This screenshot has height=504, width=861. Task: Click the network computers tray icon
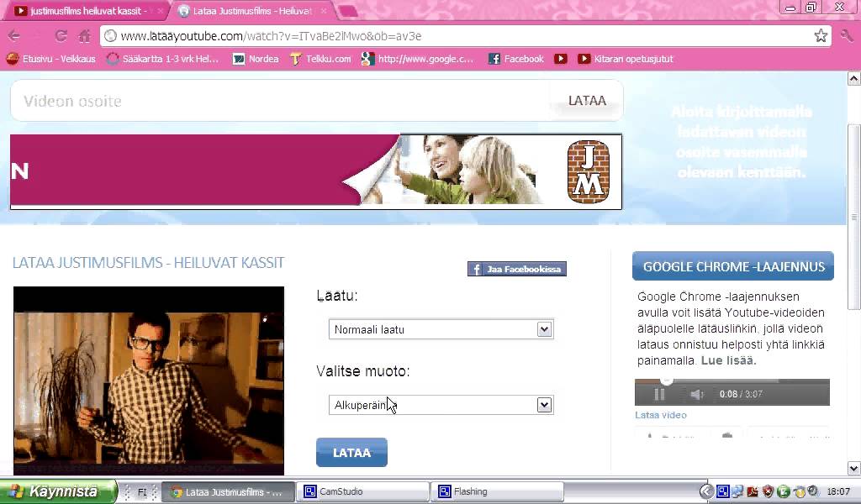pyautogui.click(x=737, y=492)
